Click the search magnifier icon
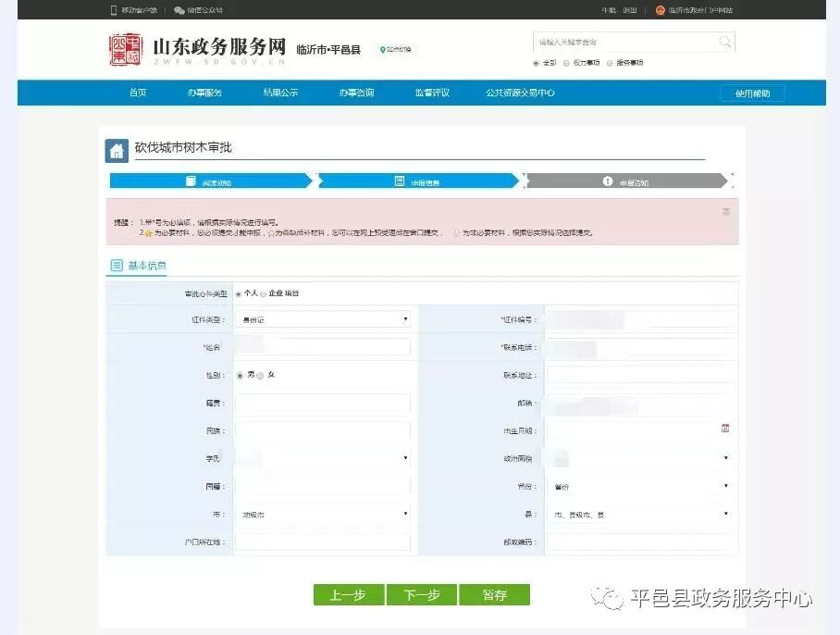 click(724, 42)
